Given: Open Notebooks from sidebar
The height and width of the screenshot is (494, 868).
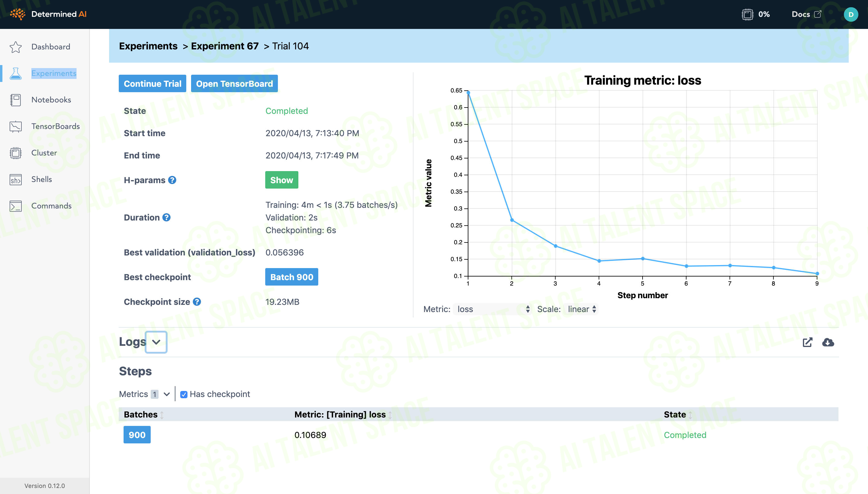Looking at the screenshot, I should click(51, 100).
